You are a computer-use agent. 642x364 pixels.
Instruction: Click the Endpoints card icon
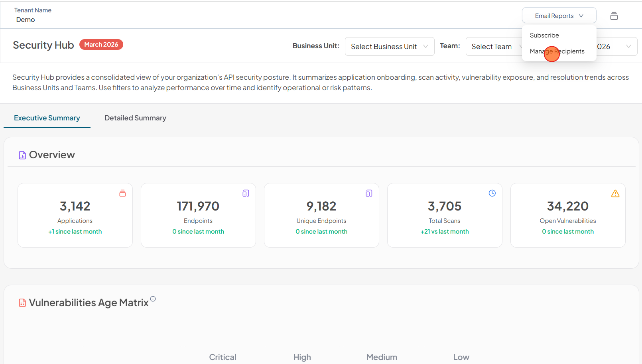coord(246,193)
